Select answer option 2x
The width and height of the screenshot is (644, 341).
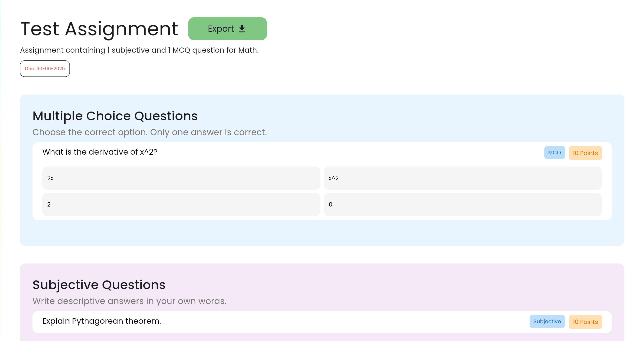[181, 178]
